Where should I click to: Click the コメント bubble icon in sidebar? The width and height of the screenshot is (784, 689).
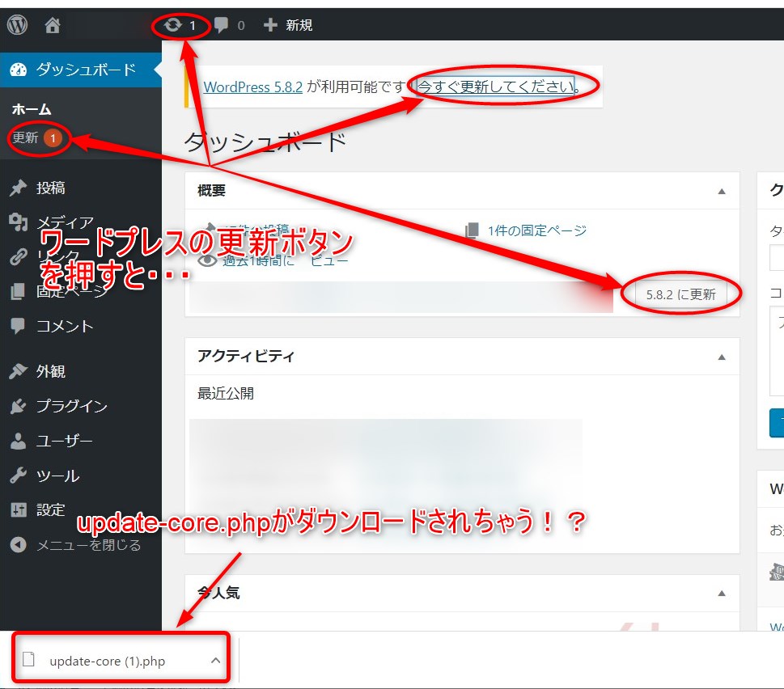(x=18, y=326)
